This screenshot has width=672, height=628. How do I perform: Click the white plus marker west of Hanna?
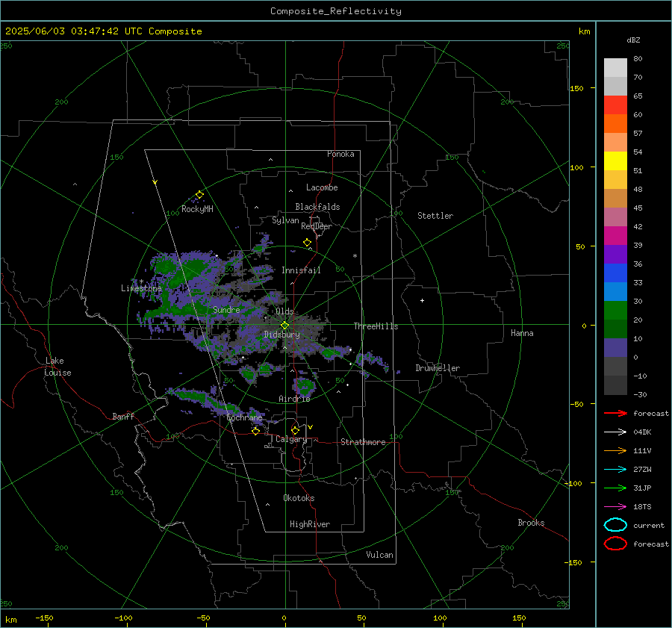[x=422, y=300]
